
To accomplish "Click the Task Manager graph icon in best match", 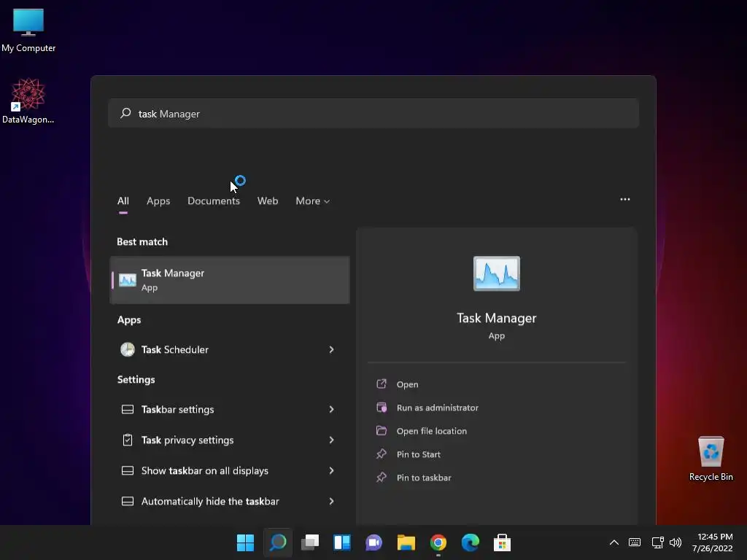I will (127, 280).
